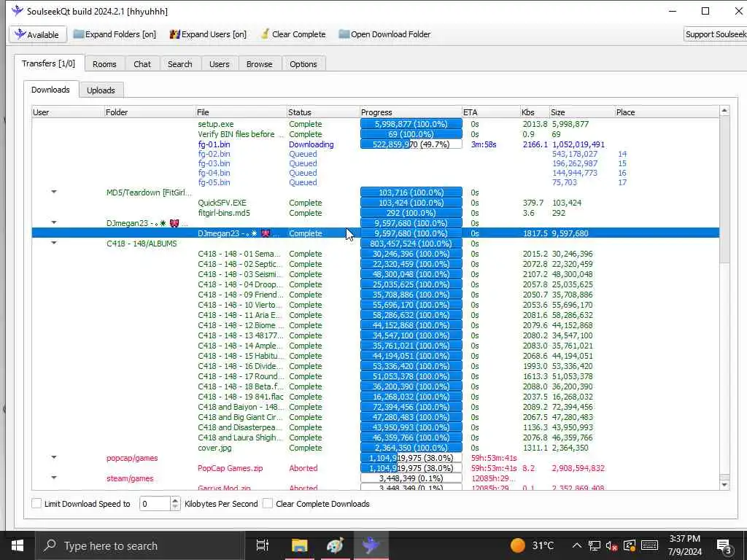Sort by the Status column header
747x560 pixels.
pyautogui.click(x=323, y=112)
